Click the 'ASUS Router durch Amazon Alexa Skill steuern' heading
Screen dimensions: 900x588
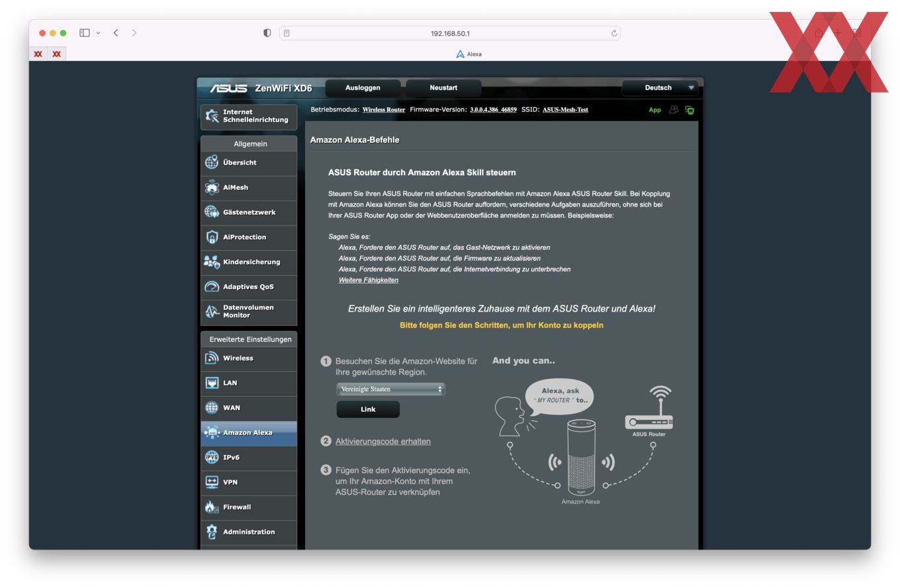click(x=422, y=173)
